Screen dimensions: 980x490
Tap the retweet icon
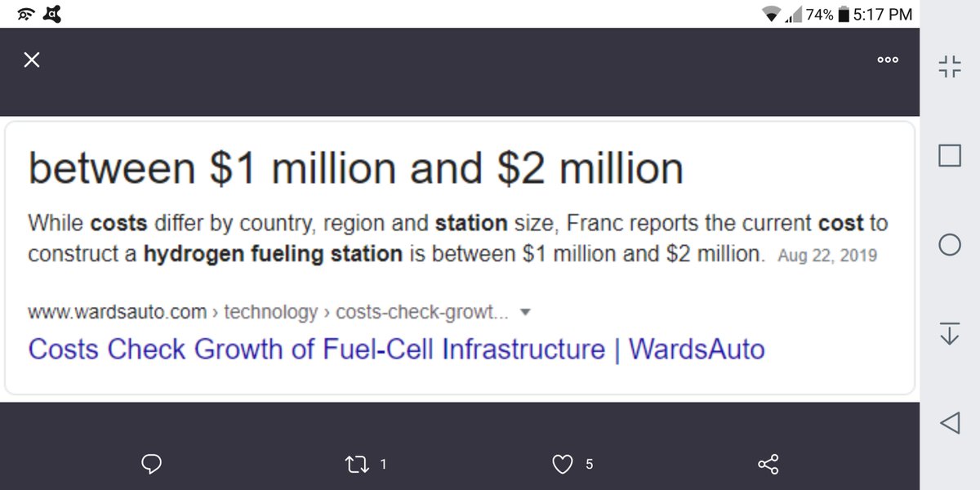tap(357, 465)
